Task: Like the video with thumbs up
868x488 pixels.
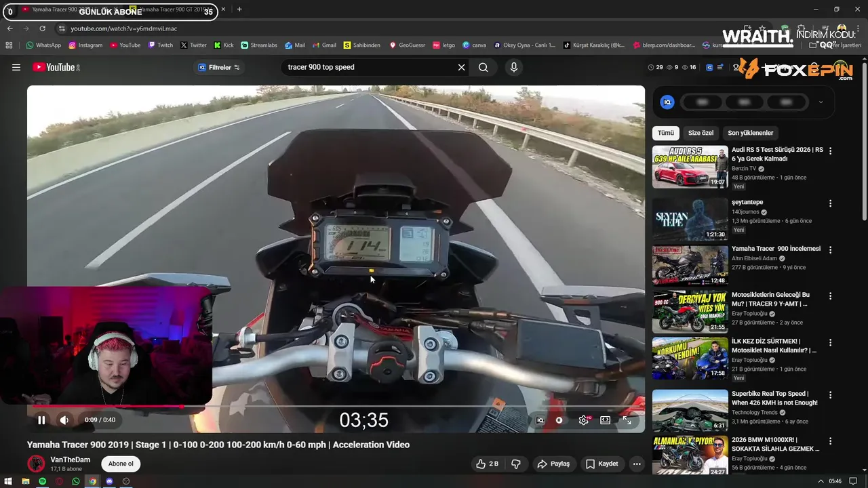Action: pos(487,464)
